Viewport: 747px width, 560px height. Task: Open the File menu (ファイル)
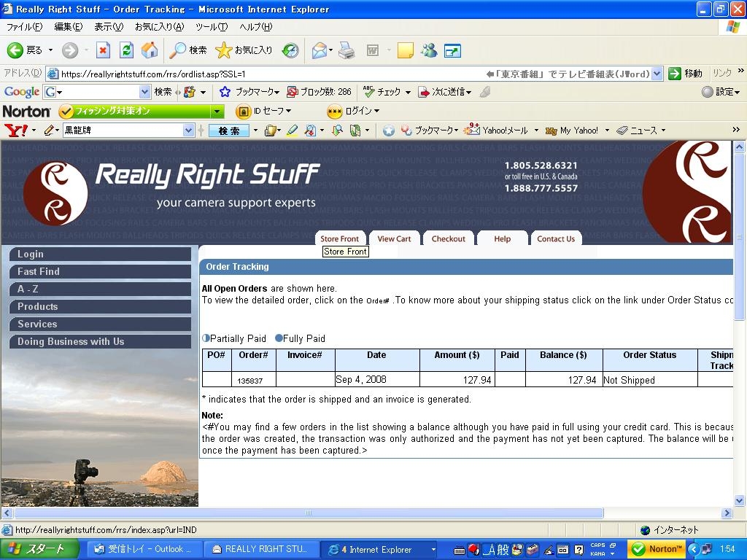coord(24,27)
